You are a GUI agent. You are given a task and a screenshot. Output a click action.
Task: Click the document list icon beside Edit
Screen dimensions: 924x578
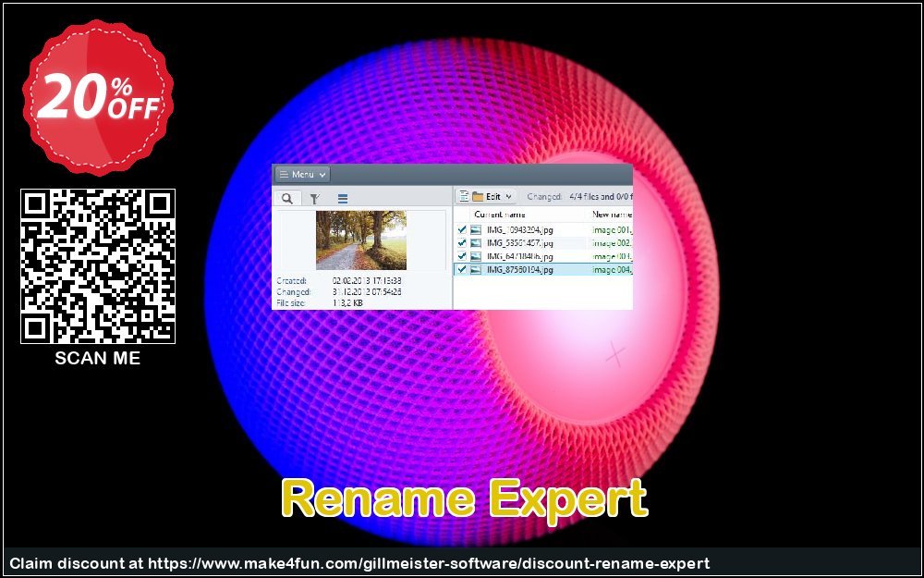(x=464, y=196)
